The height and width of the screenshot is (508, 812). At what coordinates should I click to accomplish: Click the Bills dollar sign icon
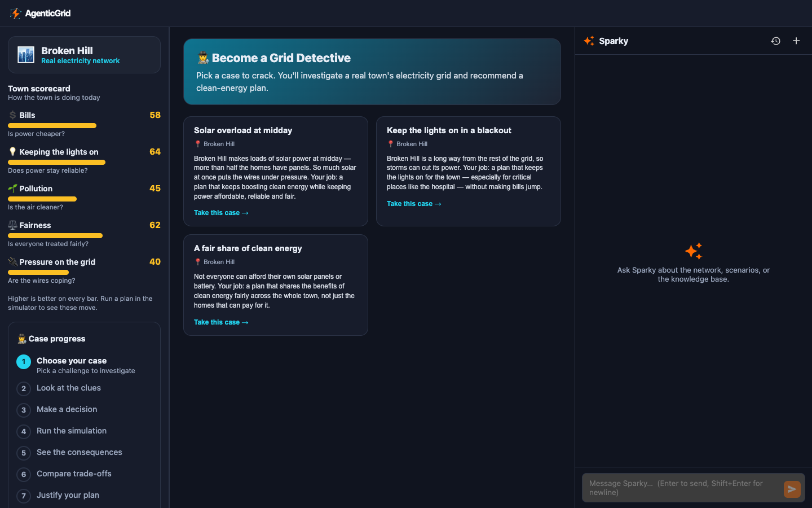tap(12, 115)
